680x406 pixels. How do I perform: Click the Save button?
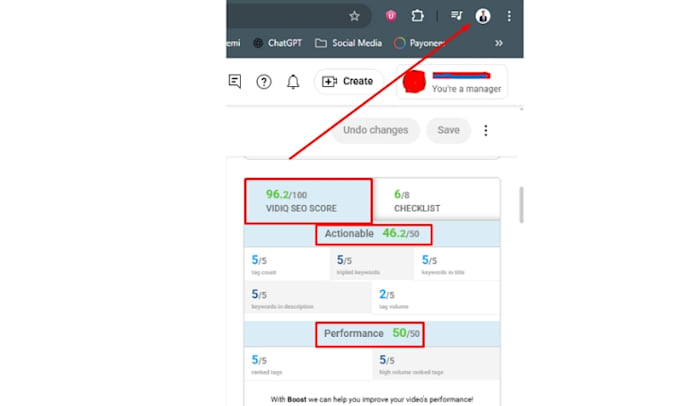[x=448, y=130]
